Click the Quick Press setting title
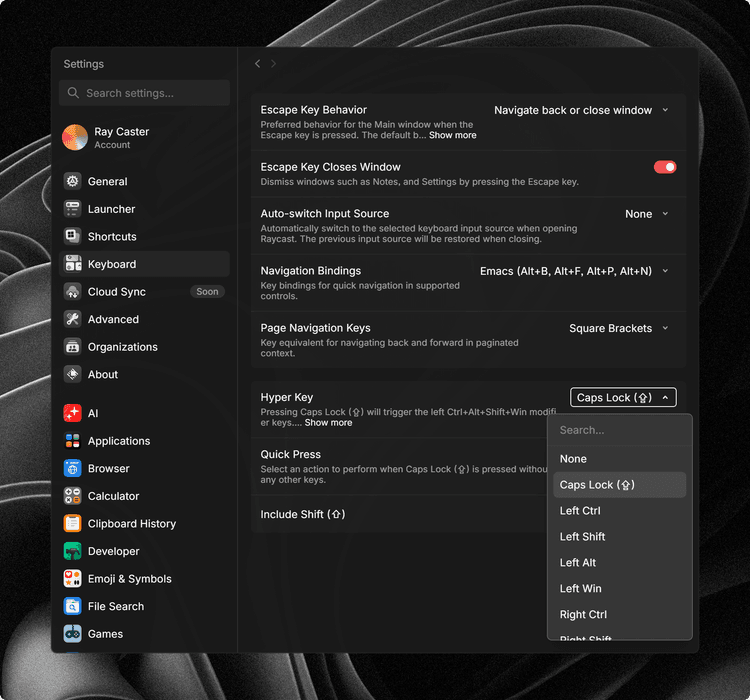 tap(290, 455)
